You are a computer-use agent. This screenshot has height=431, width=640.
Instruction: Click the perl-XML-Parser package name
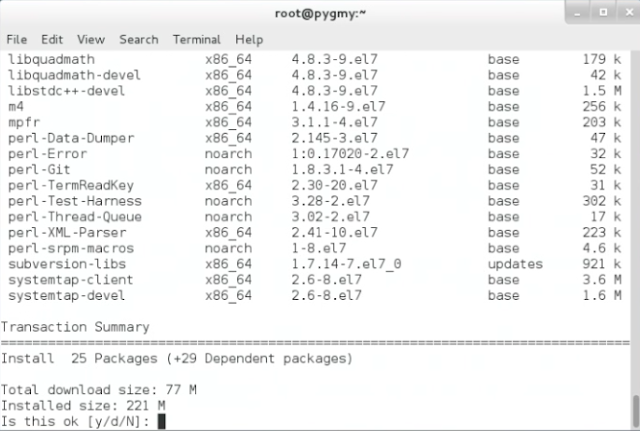coord(67,233)
